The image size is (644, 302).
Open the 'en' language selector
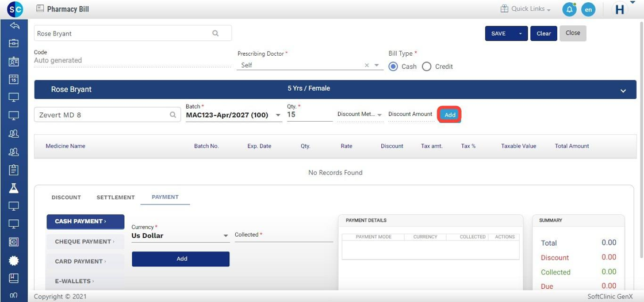click(588, 9)
